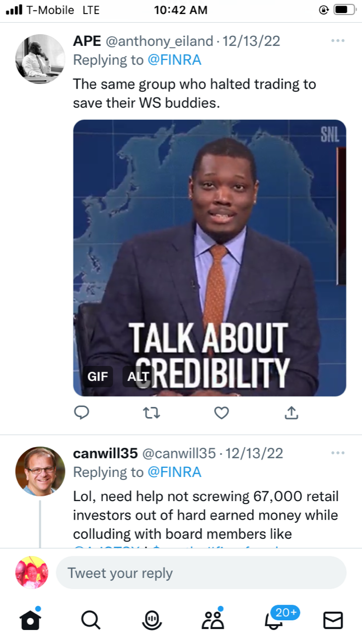Open the @FINRA mention in APE's reply

pos(174,59)
